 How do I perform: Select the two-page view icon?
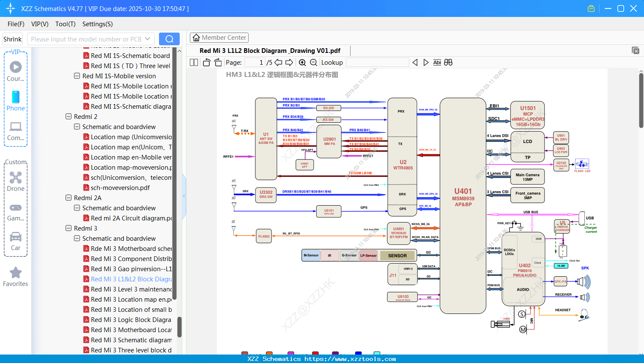coord(193,62)
